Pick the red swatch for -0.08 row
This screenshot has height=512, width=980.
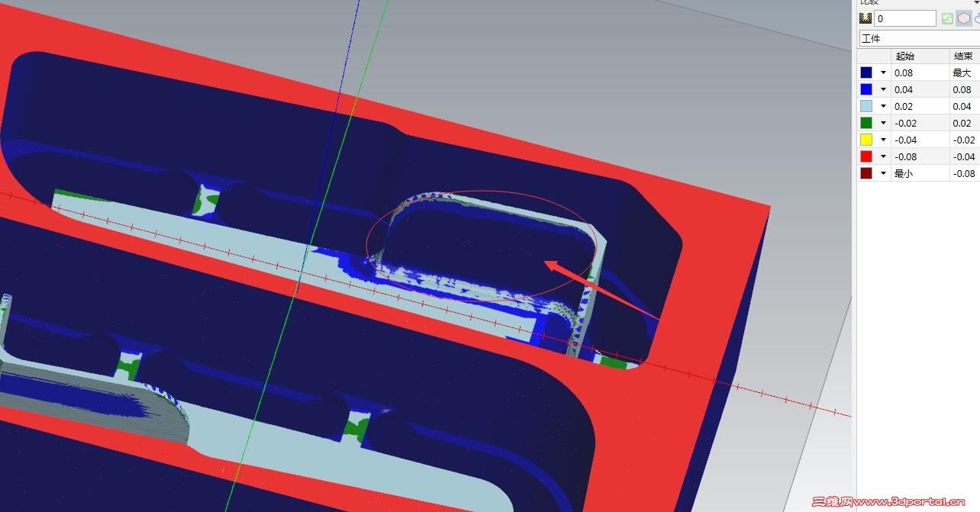coord(866,156)
